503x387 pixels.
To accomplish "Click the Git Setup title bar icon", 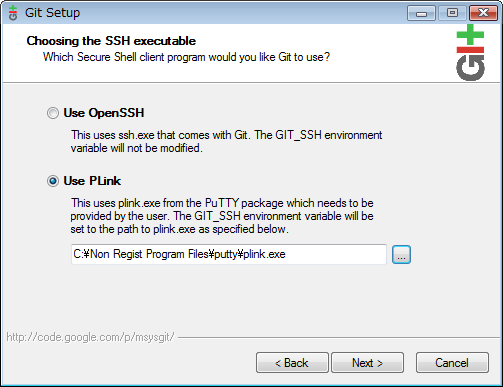I will [13, 13].
